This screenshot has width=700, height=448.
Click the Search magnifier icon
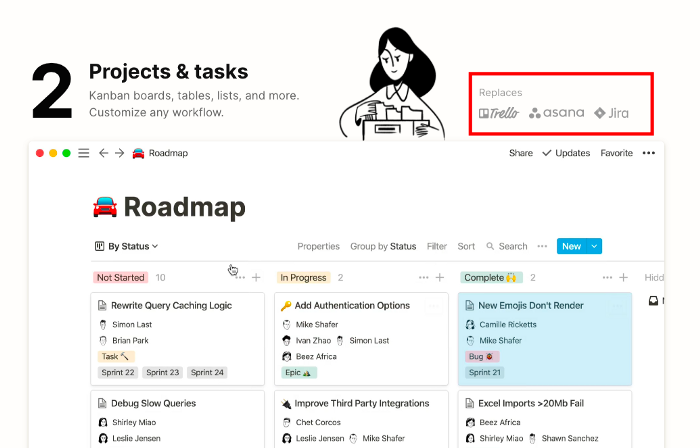coord(490,246)
